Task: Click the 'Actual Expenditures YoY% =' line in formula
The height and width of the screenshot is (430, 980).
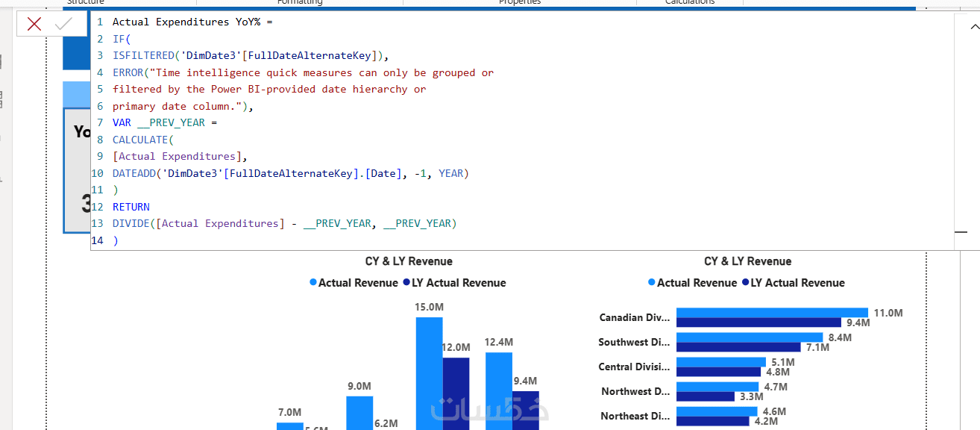Action: coord(192,22)
